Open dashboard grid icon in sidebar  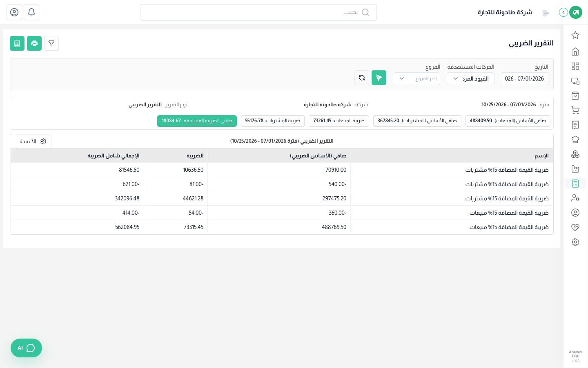[575, 66]
